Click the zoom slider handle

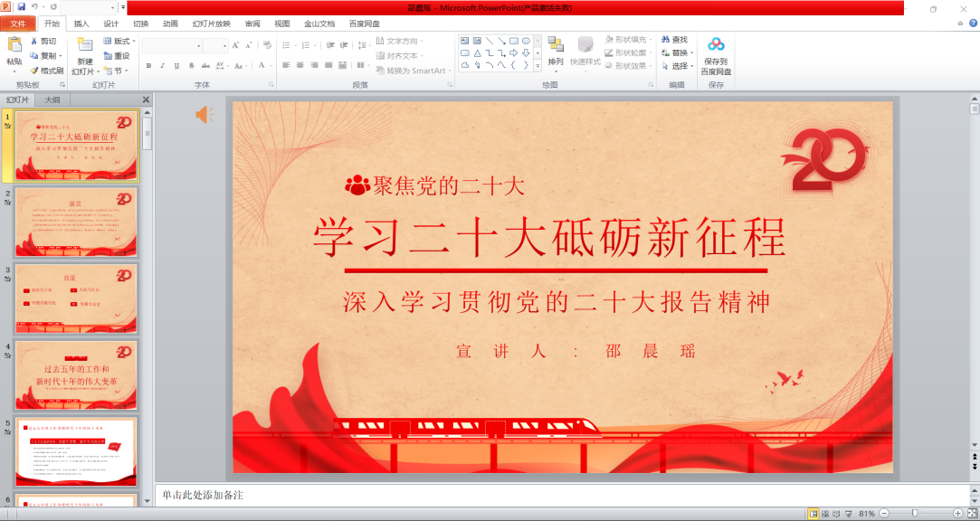click(915, 514)
